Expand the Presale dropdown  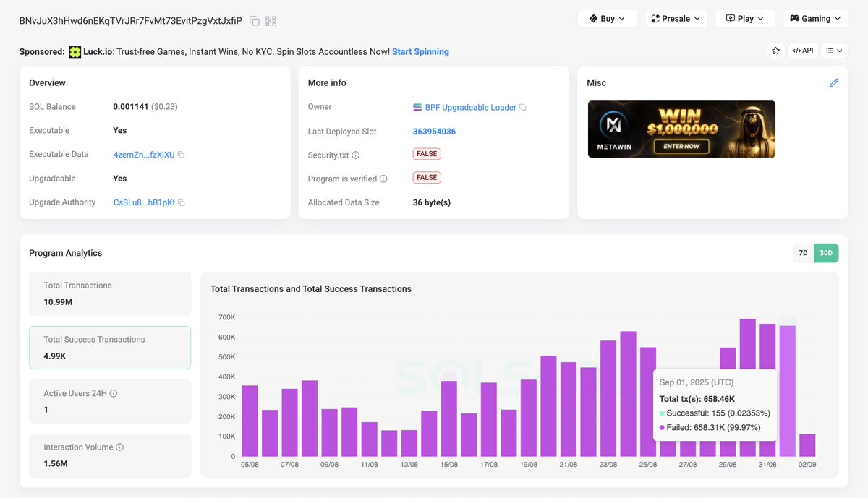point(676,19)
